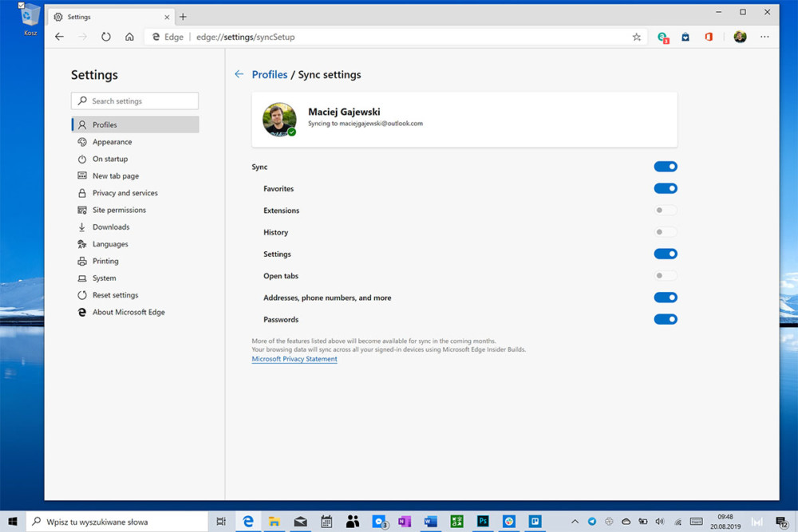Click the Search settings field

[x=135, y=100]
